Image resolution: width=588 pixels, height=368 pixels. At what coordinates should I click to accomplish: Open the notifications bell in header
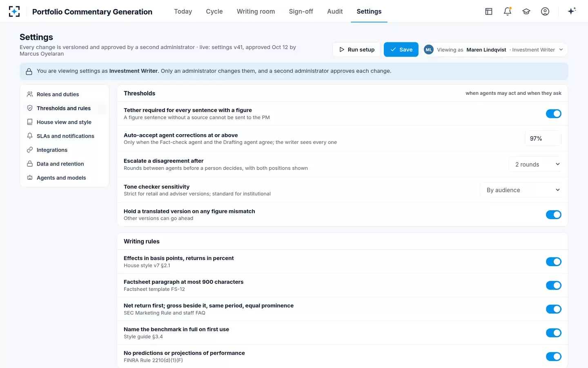508,11
